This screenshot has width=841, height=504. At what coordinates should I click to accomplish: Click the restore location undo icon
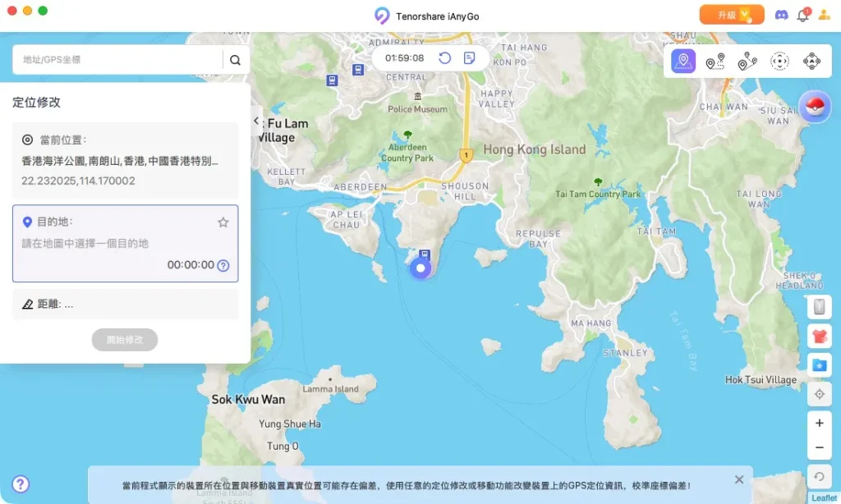(819, 476)
